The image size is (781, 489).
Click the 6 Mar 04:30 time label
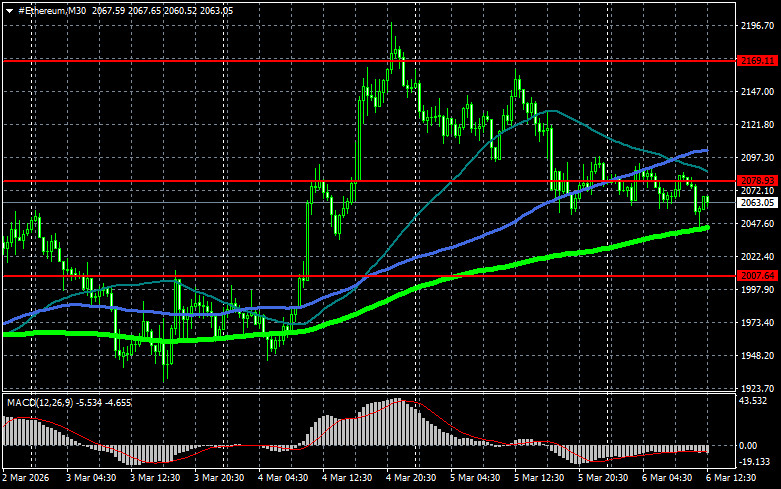[x=666, y=478]
